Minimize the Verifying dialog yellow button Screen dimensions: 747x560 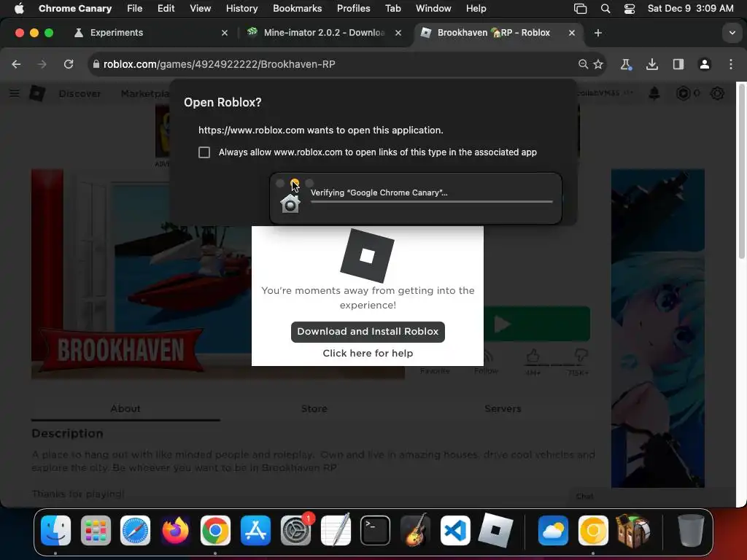(295, 183)
